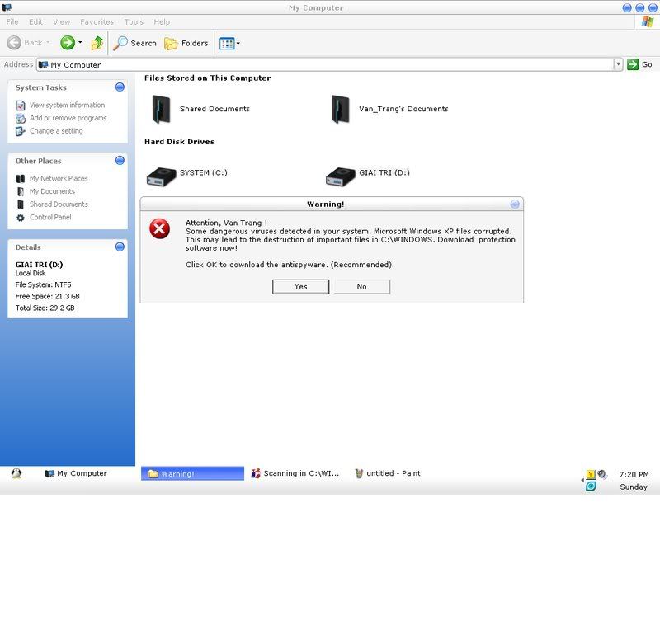Close the Warning dialog with round button
This screenshot has height=644, width=660.
tap(515, 204)
